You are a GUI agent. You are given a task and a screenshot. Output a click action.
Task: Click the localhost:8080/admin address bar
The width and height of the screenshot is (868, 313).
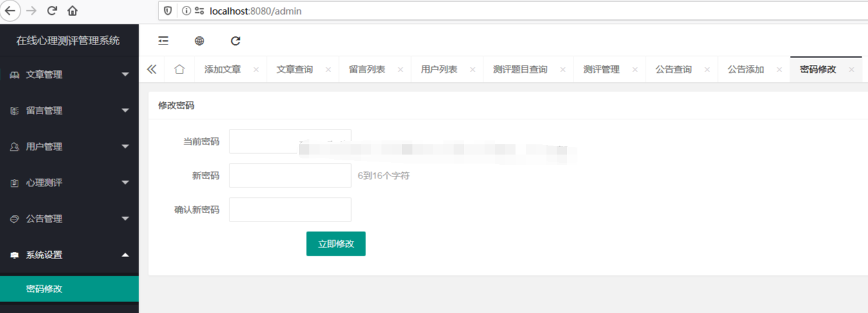pyautogui.click(x=513, y=11)
